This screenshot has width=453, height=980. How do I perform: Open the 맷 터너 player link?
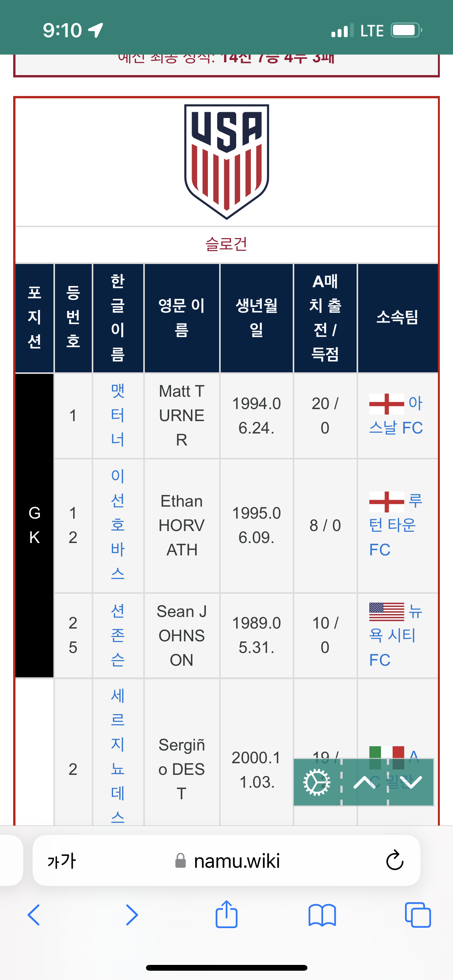coord(118,415)
